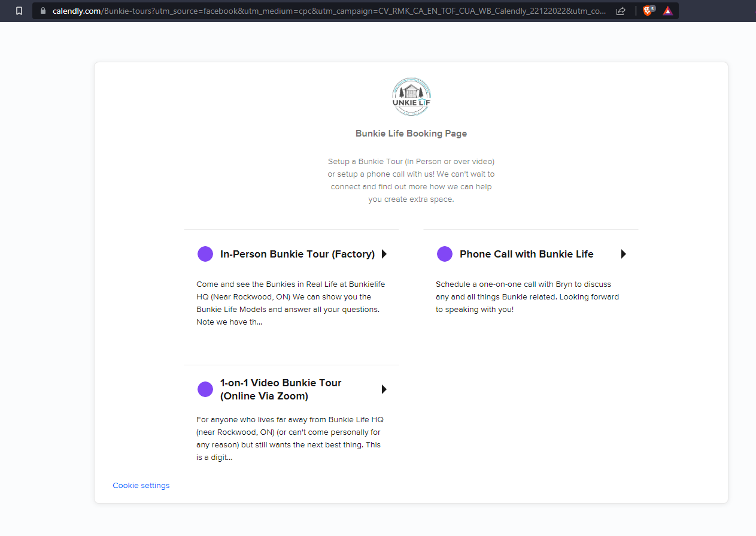Click description starting 'Come and see the Bunkies'
Image resolution: width=756 pixels, height=536 pixels.
[x=292, y=303]
